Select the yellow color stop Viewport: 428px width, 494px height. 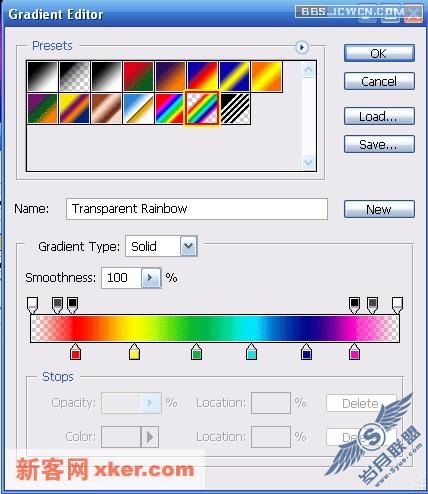pos(134,352)
